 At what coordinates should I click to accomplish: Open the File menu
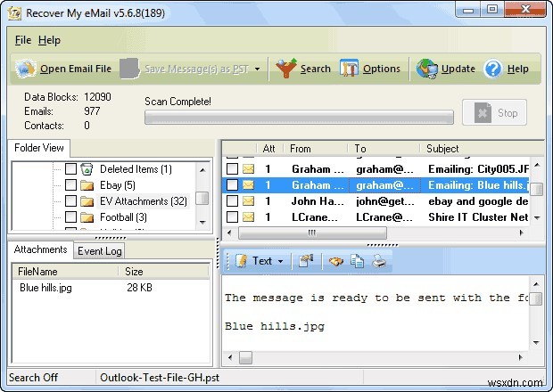(x=23, y=40)
